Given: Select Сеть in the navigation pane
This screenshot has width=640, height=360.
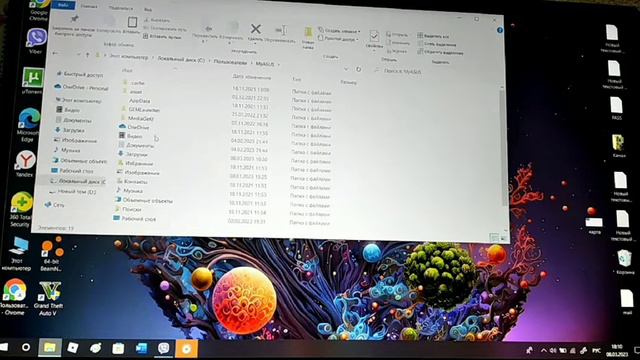Looking at the screenshot, I should coord(55,205).
